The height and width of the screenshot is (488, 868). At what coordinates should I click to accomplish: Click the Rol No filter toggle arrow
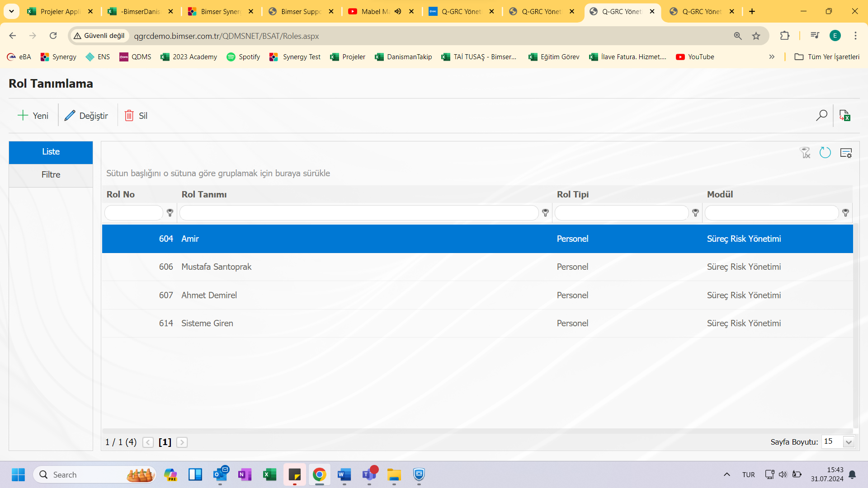coord(171,213)
